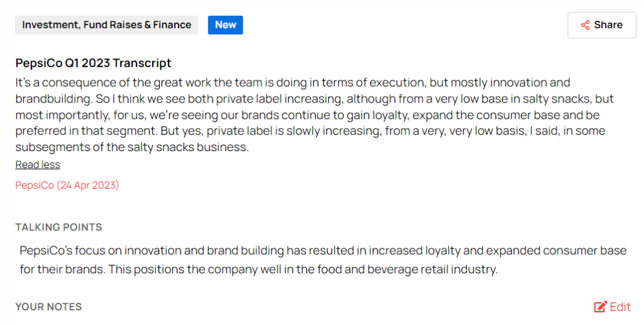Select the Investment, Fund Raises & Finance tag
Image resolution: width=644 pixels, height=326 pixels.
tap(106, 25)
